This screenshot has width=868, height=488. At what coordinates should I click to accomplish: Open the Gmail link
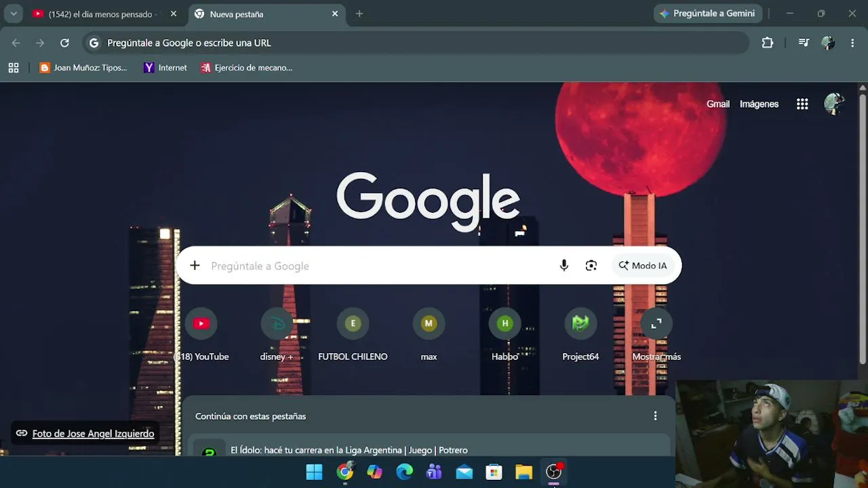pos(718,104)
